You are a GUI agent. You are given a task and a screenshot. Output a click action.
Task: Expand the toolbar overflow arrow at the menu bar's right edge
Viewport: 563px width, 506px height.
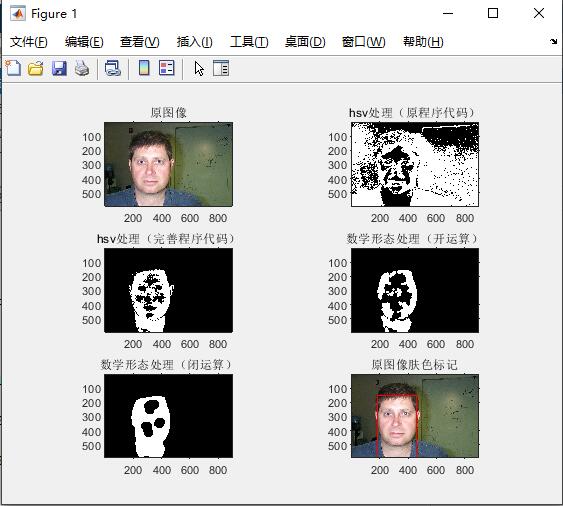553,41
